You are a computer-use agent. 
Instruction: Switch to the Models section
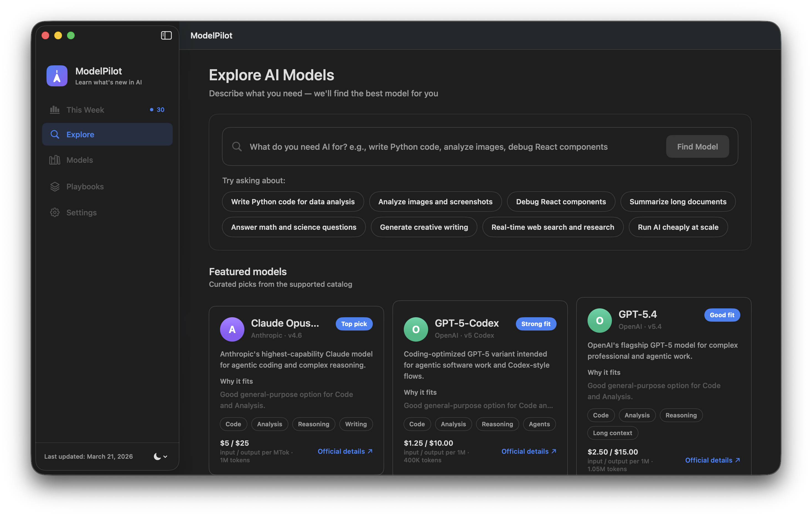click(80, 160)
